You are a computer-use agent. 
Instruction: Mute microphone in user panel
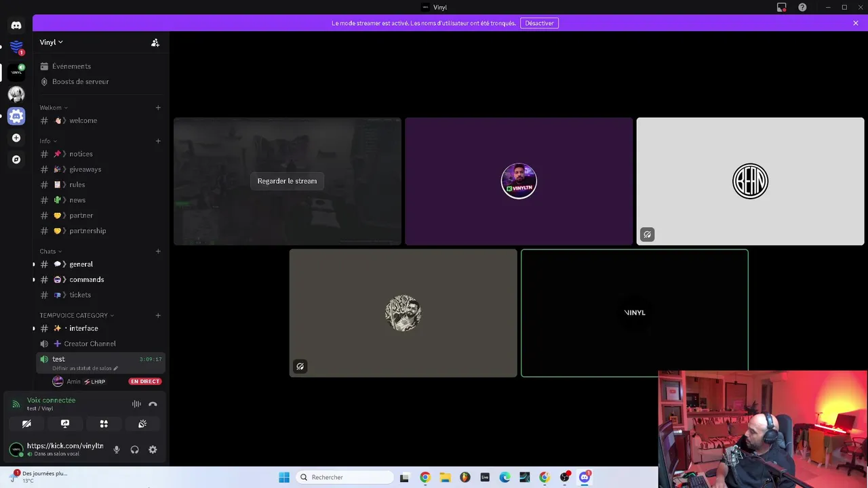pyautogui.click(x=116, y=449)
